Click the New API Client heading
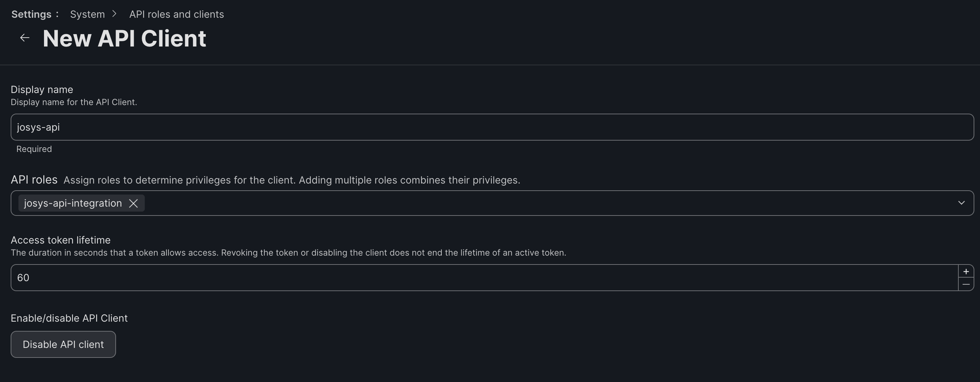Screen dimensions: 980x382 pyautogui.click(x=125, y=39)
